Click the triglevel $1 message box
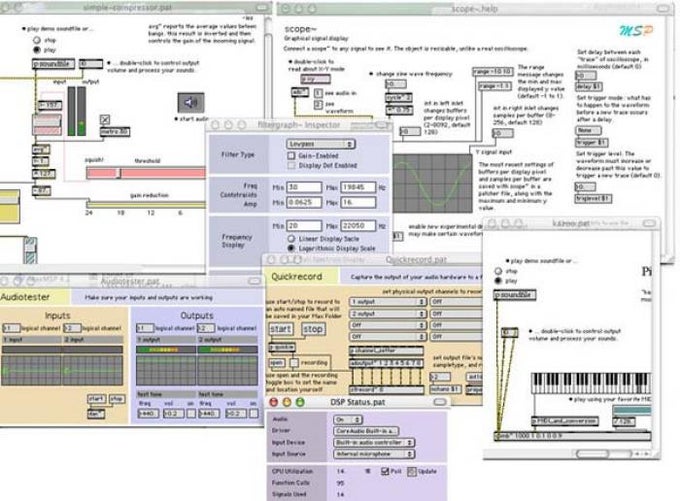680x501 pixels. tap(594, 199)
